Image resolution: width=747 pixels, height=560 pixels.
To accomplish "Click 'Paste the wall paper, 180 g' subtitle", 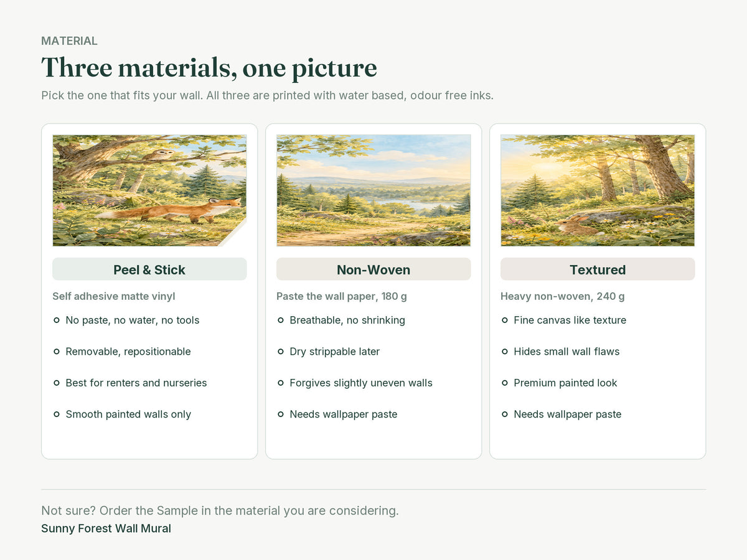I will coord(342,296).
